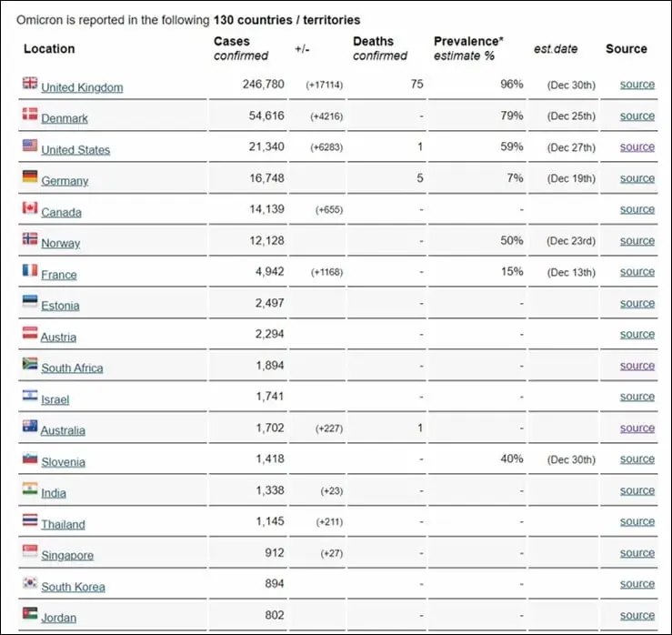Click the Jordan flag icon

click(x=30, y=613)
